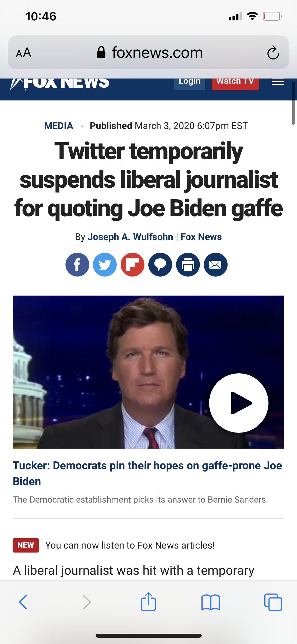Image resolution: width=297 pixels, height=644 pixels.
Task: Open the AA reader view options
Action: pos(24,53)
